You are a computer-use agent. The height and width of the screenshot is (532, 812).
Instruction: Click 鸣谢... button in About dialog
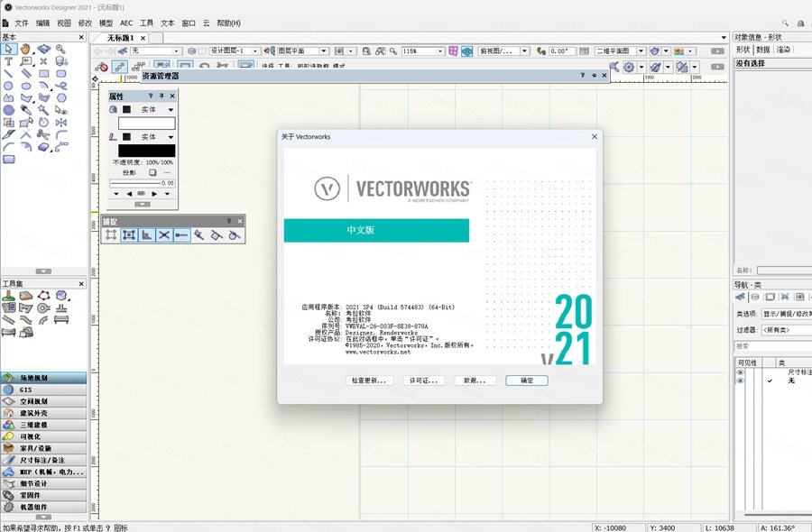[x=475, y=381]
